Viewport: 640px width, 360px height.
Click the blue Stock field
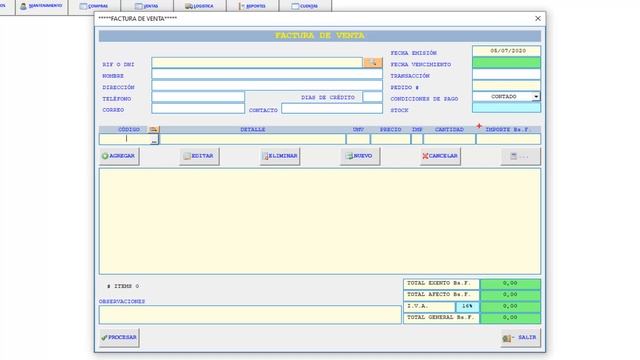point(506,107)
